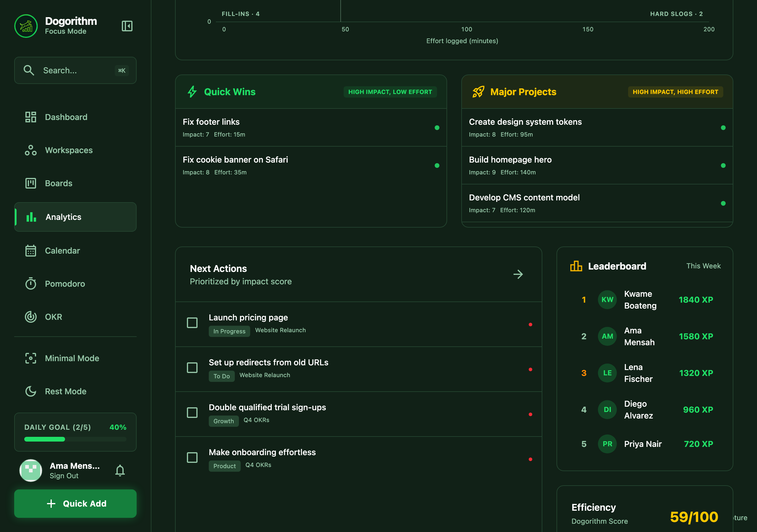Click the To Do status tag
Image resolution: width=757 pixels, height=532 pixels.
(x=221, y=376)
